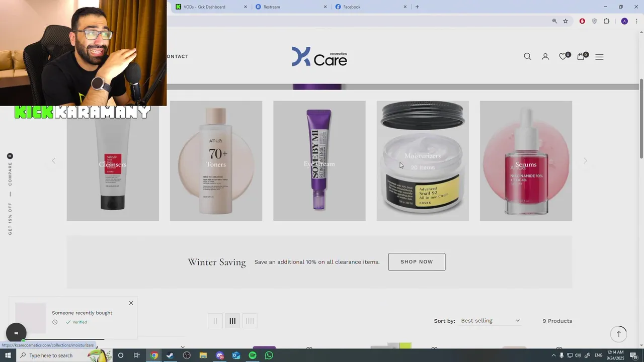Image resolution: width=644 pixels, height=362 pixels.
Task: Open Steam from the taskbar
Action: [170, 355]
